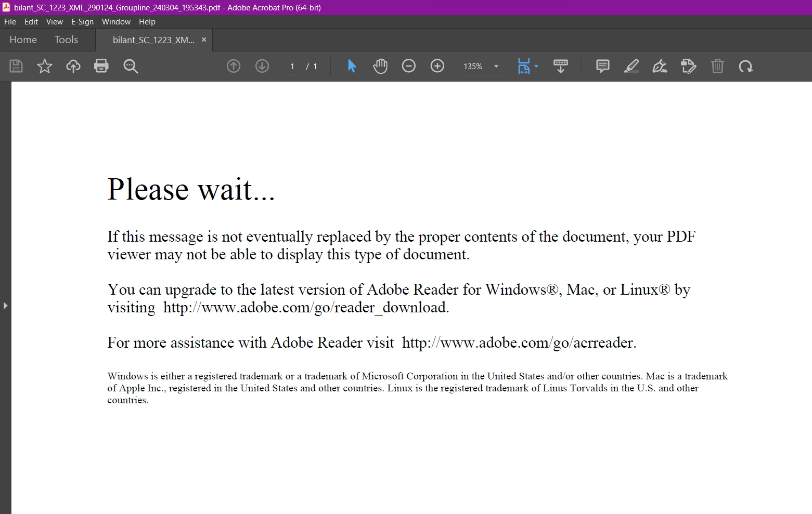Viewport: 812px width, 514px height.
Task: Click the upload to cloud icon
Action: pos(73,66)
